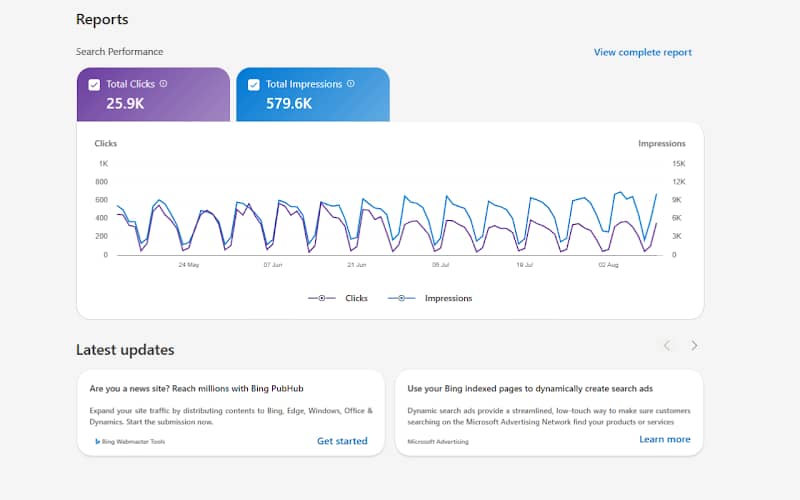Click the 24 May date on chart axis

[189, 265]
